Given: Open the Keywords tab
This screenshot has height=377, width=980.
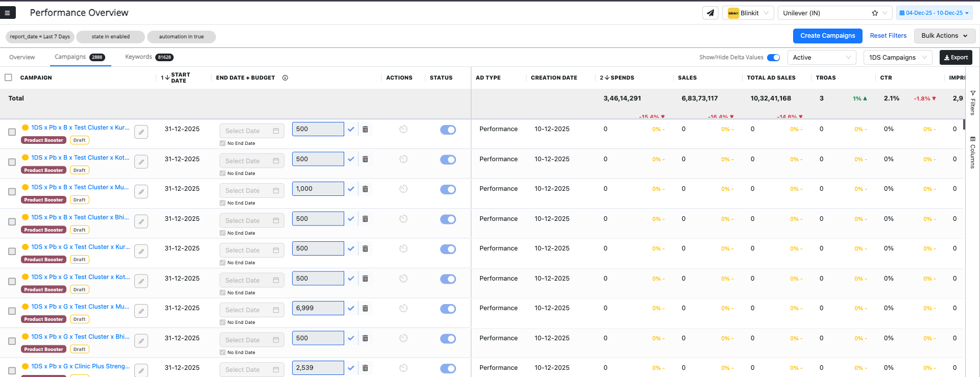Looking at the screenshot, I should click(x=149, y=57).
